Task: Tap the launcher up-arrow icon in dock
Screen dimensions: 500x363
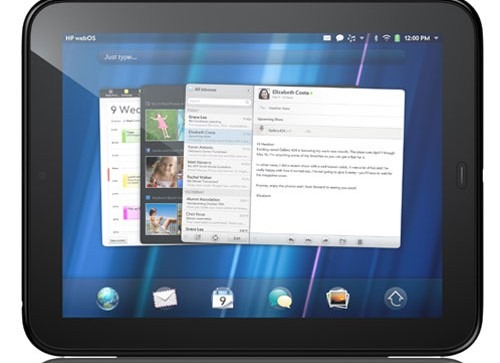Action: tap(395, 299)
